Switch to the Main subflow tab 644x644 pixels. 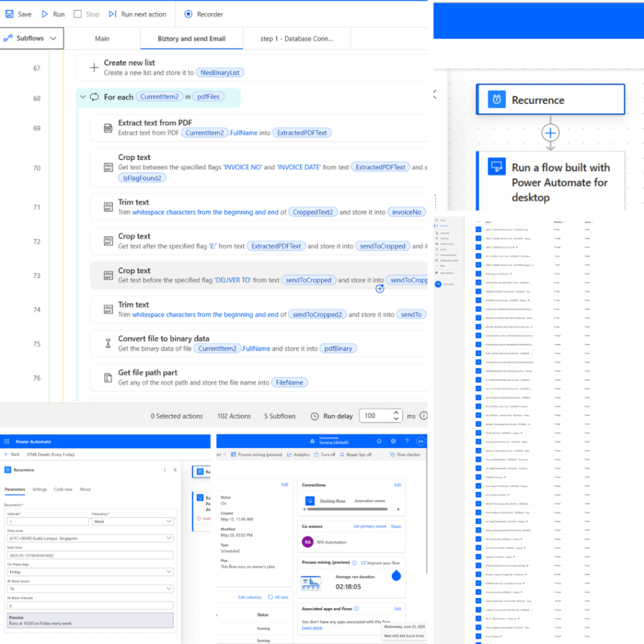[x=102, y=38]
